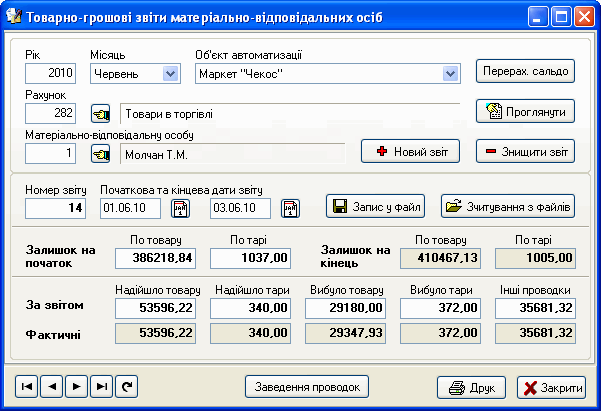Click the Молчан Т.М. name field
601x411 pixels.
coord(233,154)
